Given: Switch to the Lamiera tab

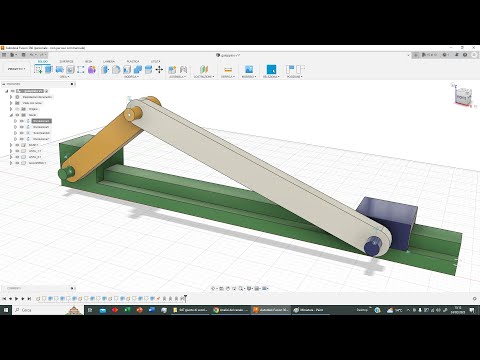Looking at the screenshot, I should tap(109, 62).
